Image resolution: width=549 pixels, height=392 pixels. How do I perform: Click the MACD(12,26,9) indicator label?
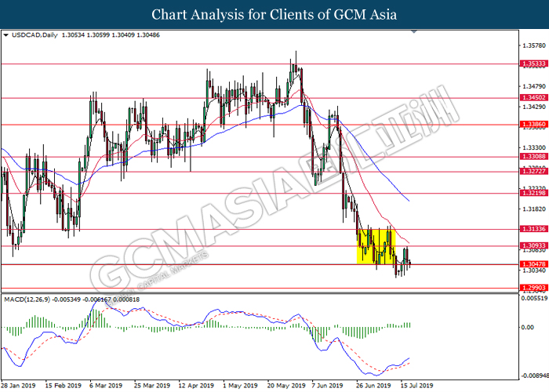coord(27,299)
